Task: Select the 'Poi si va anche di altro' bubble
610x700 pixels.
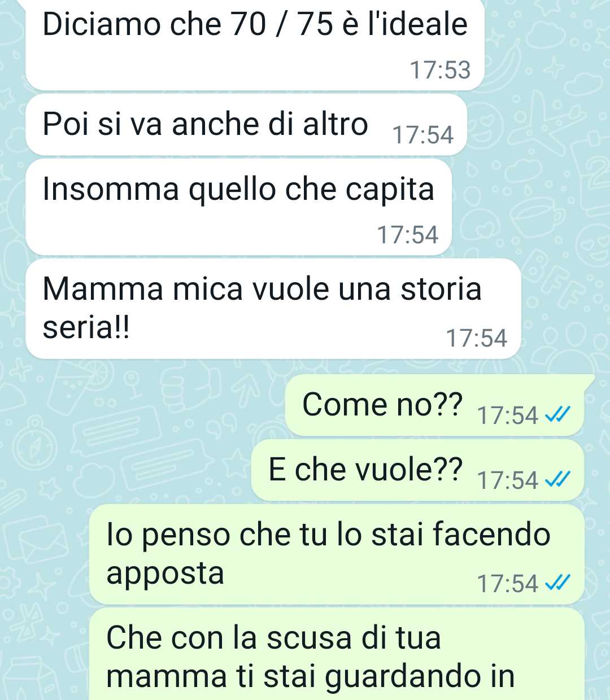Action: pyautogui.click(x=246, y=125)
